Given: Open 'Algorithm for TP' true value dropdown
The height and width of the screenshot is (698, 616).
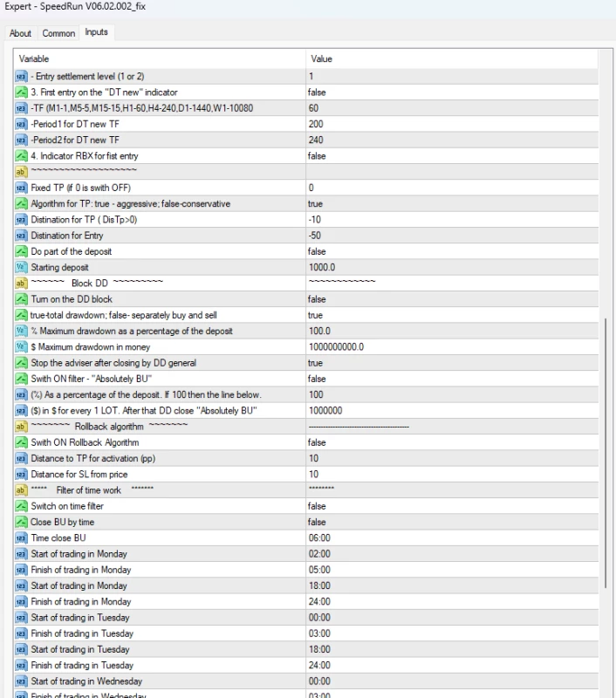Looking at the screenshot, I should [x=315, y=203].
